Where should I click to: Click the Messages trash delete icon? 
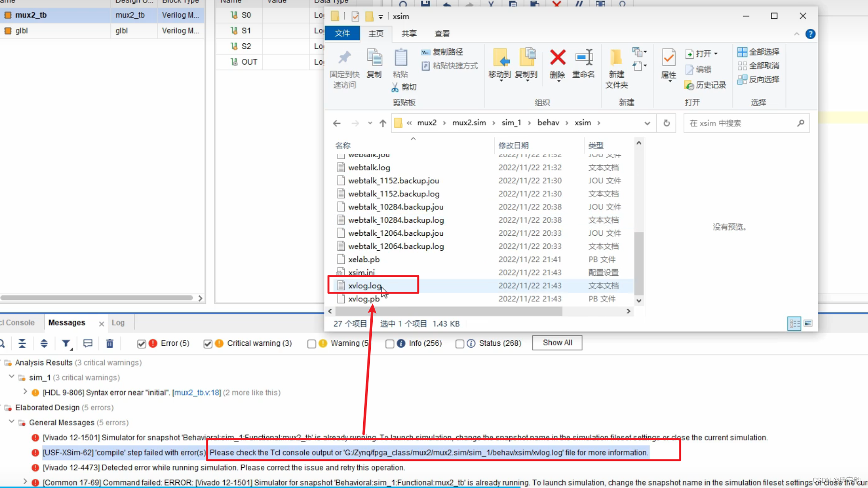109,343
